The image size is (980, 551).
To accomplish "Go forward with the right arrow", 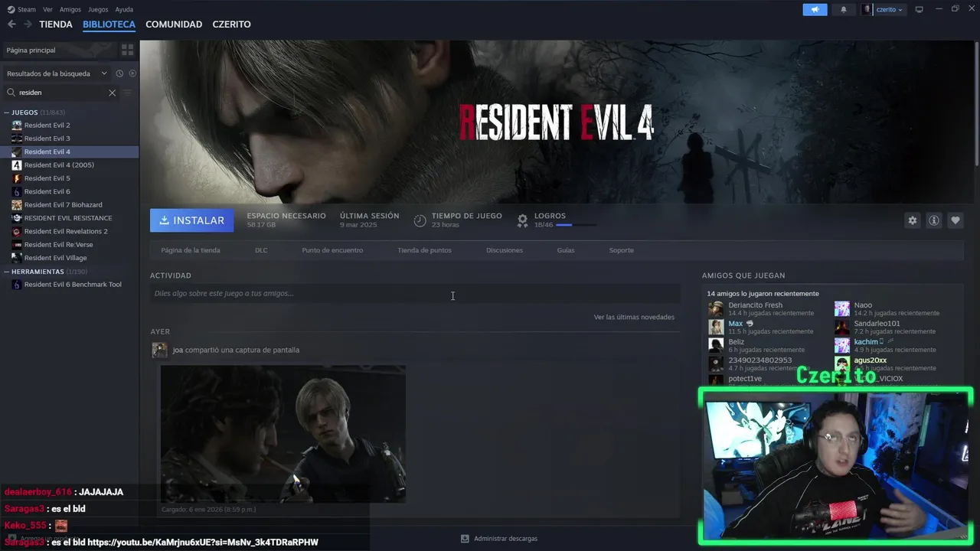I will (28, 24).
